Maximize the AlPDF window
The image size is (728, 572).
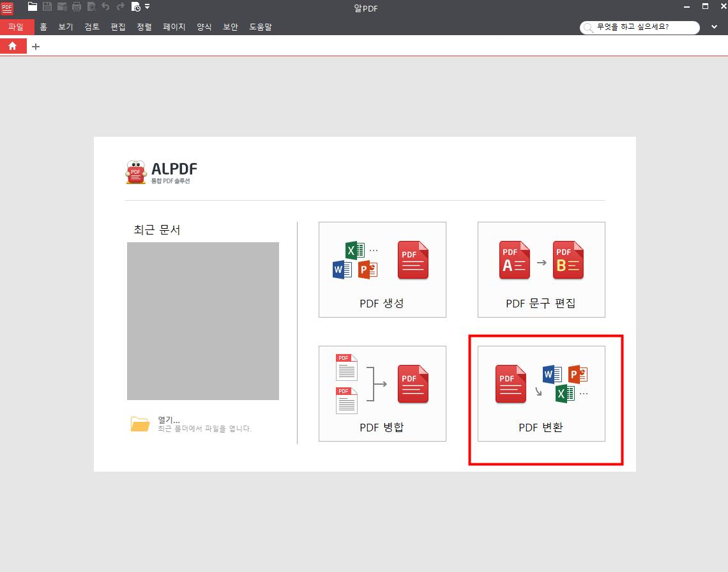pos(705,6)
